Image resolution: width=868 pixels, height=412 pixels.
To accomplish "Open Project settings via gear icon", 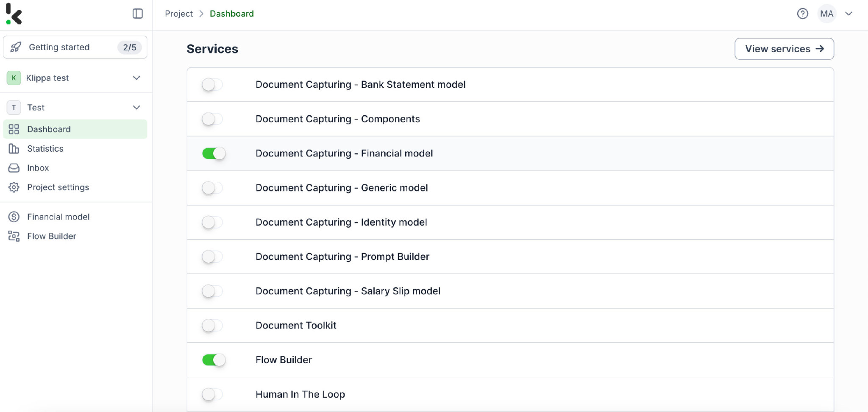I will pyautogui.click(x=14, y=187).
